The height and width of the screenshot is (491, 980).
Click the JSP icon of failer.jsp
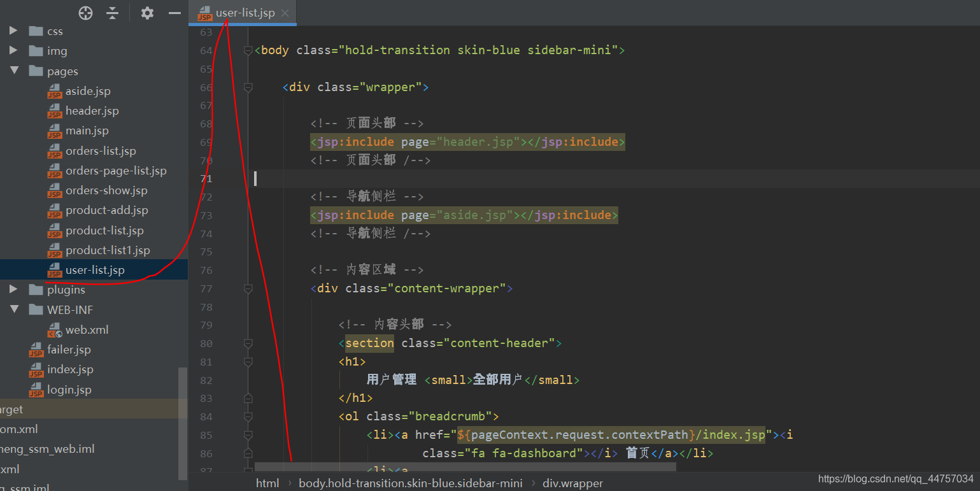[x=36, y=350]
